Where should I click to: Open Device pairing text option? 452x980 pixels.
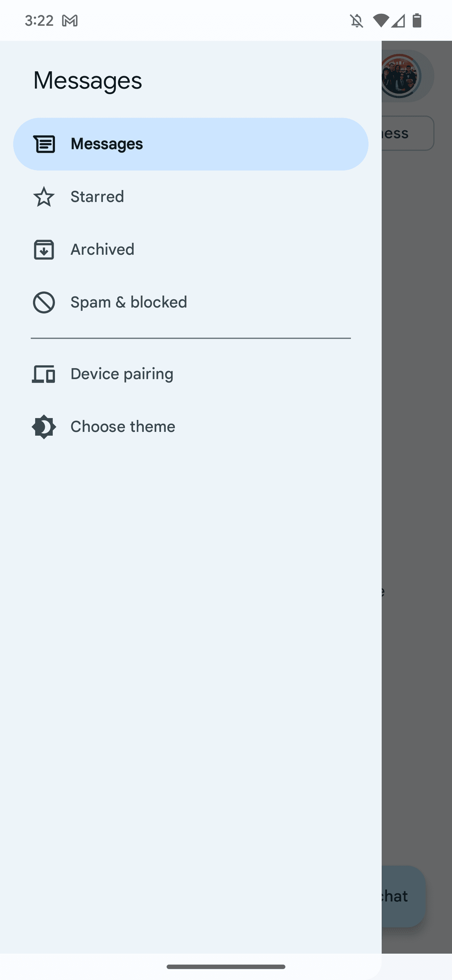point(122,374)
